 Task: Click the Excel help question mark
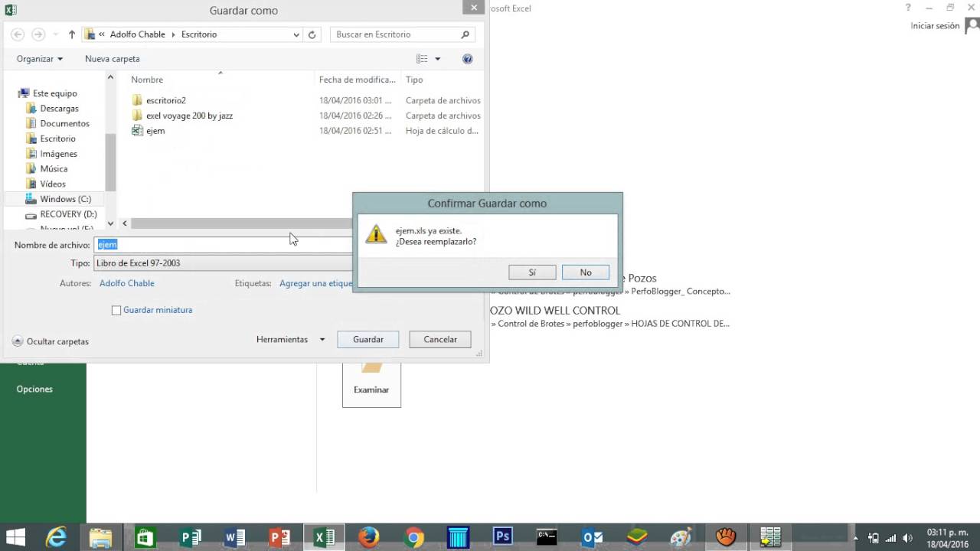pyautogui.click(x=908, y=8)
